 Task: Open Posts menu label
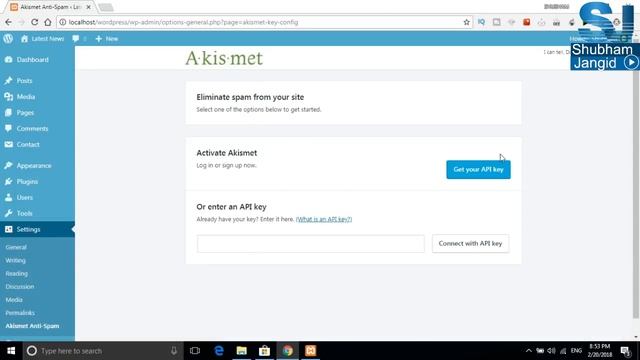click(x=24, y=81)
